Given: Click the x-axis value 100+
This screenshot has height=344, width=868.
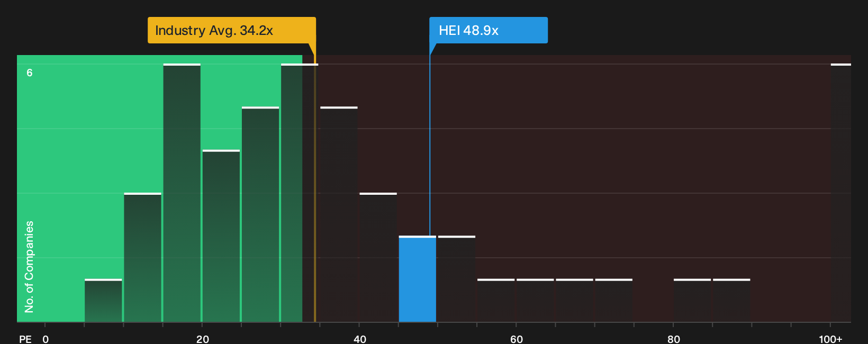Looking at the screenshot, I should pos(830,339).
